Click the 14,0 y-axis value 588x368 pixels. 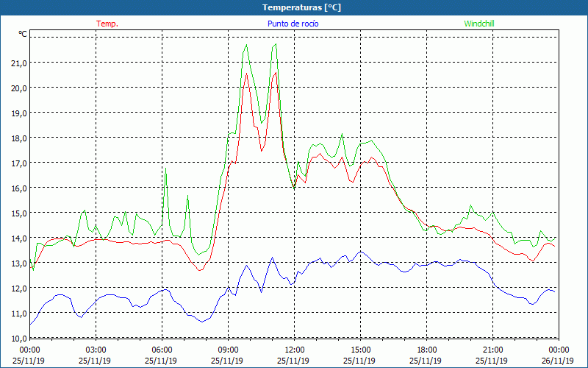(19, 238)
